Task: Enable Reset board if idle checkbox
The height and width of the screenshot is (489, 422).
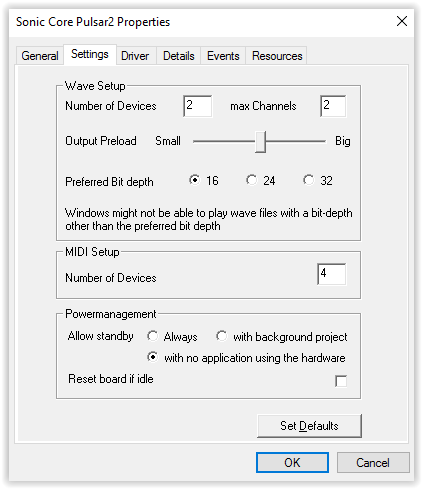Action: [341, 381]
